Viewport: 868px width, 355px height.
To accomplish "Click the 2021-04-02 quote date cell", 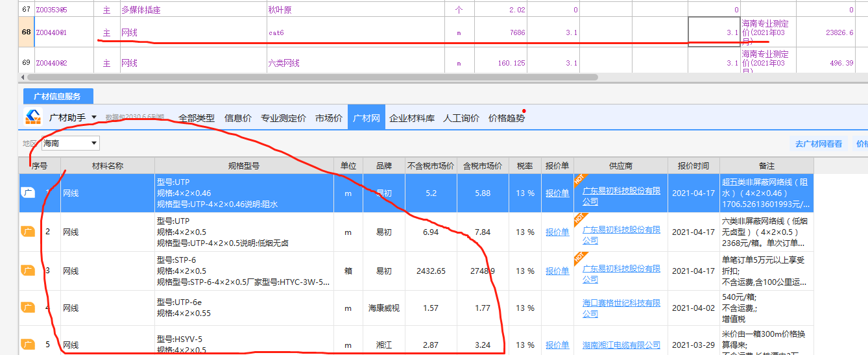I will point(693,308).
